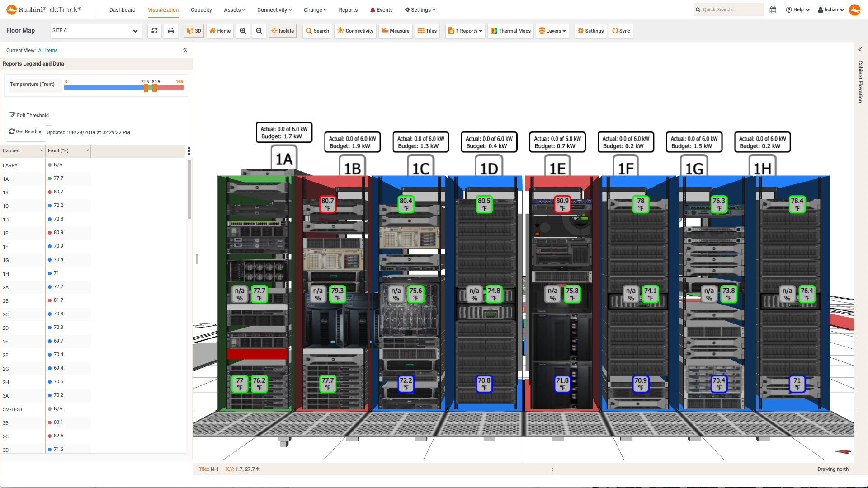Screen dimensions: 868x488
Task: Switch to the Dashboard tab
Action: (x=122, y=10)
